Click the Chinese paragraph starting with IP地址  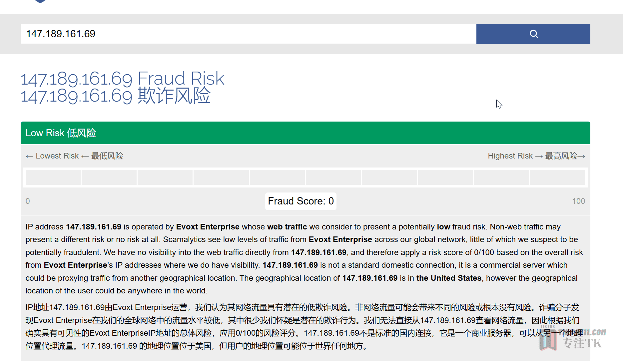(x=303, y=327)
